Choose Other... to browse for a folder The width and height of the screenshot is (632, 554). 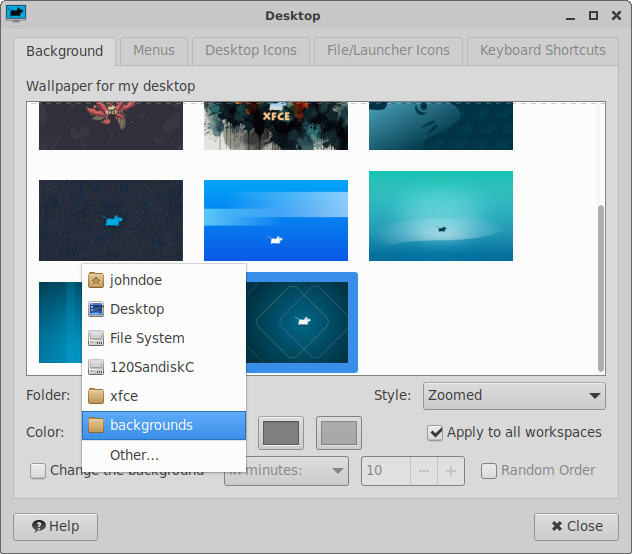pyautogui.click(x=164, y=455)
